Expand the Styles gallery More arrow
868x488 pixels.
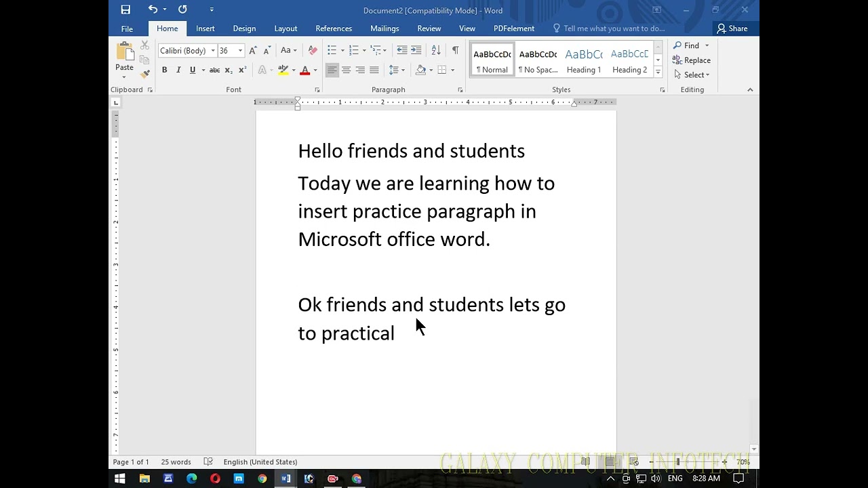coord(658,72)
